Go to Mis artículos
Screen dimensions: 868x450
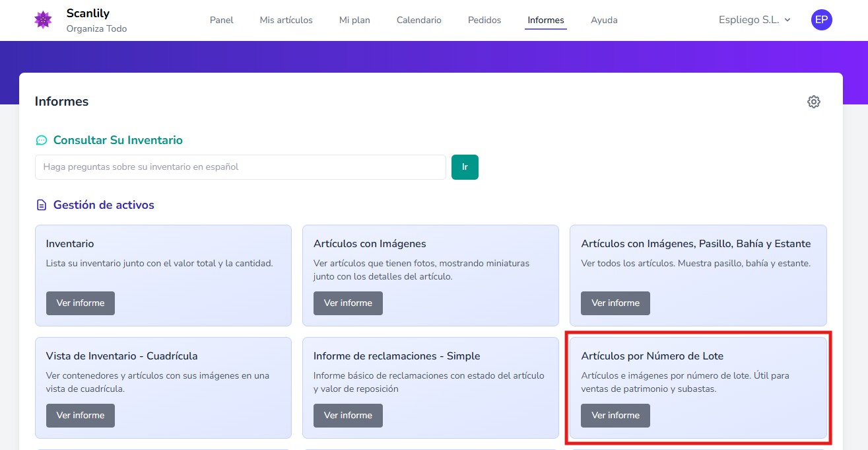[286, 20]
